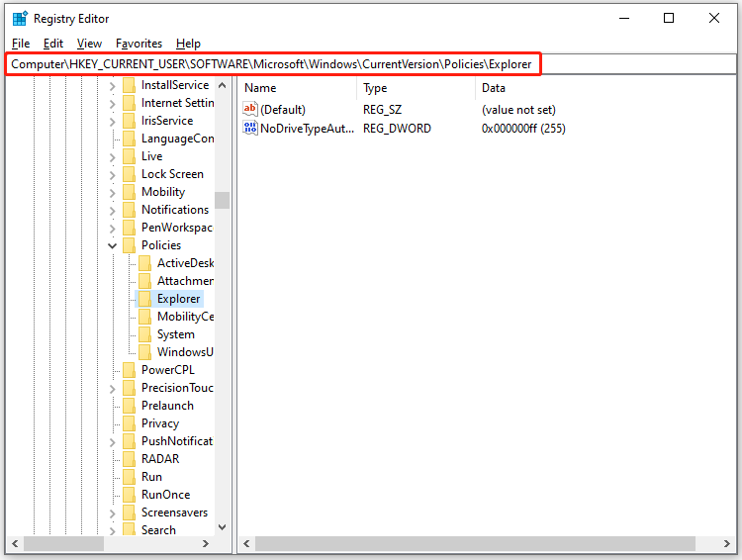Viewport: 742px width, 560px height.
Task: Select the Privacy registry key
Action: [x=159, y=423]
